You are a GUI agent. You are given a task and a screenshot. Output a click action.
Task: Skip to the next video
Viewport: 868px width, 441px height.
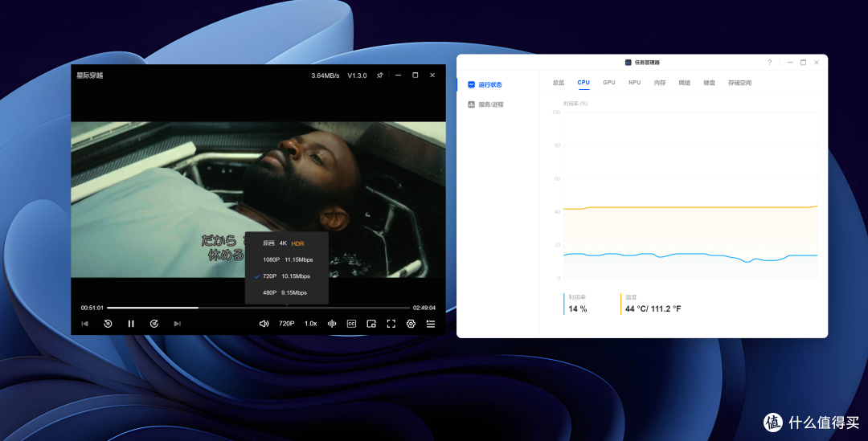tap(177, 324)
